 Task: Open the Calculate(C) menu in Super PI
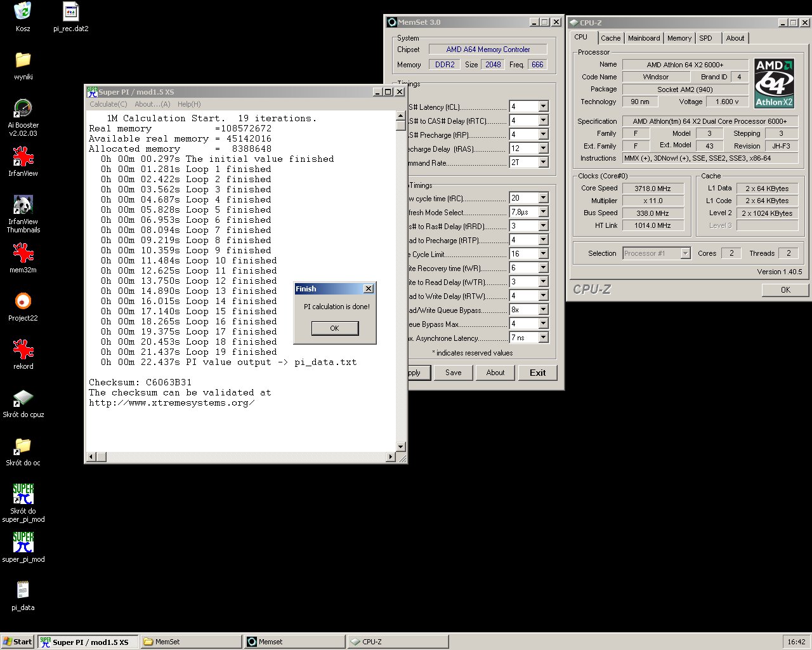pos(108,104)
